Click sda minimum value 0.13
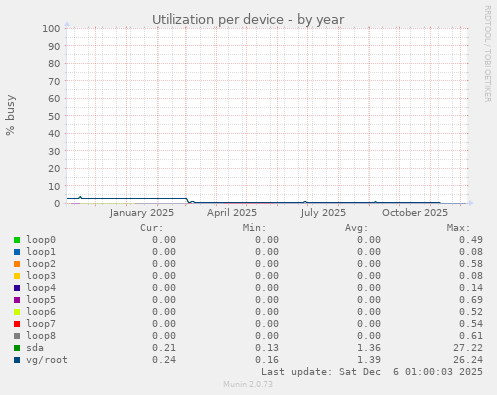 tap(267, 348)
